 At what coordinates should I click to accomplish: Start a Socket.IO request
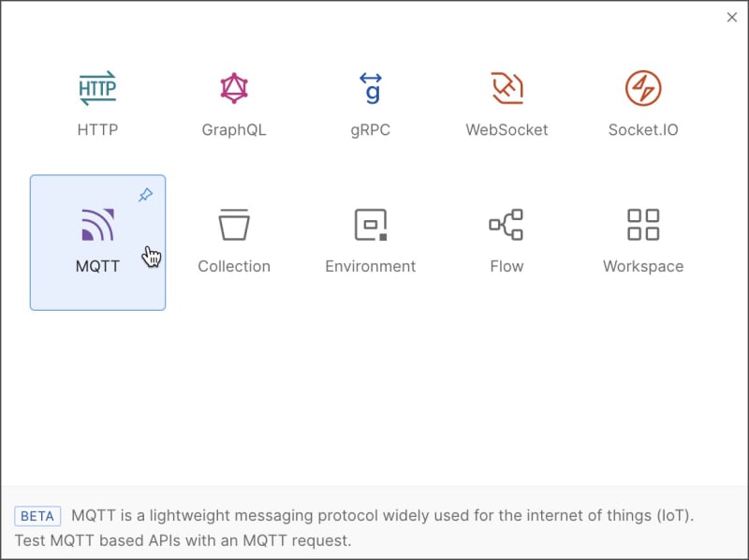[642, 89]
